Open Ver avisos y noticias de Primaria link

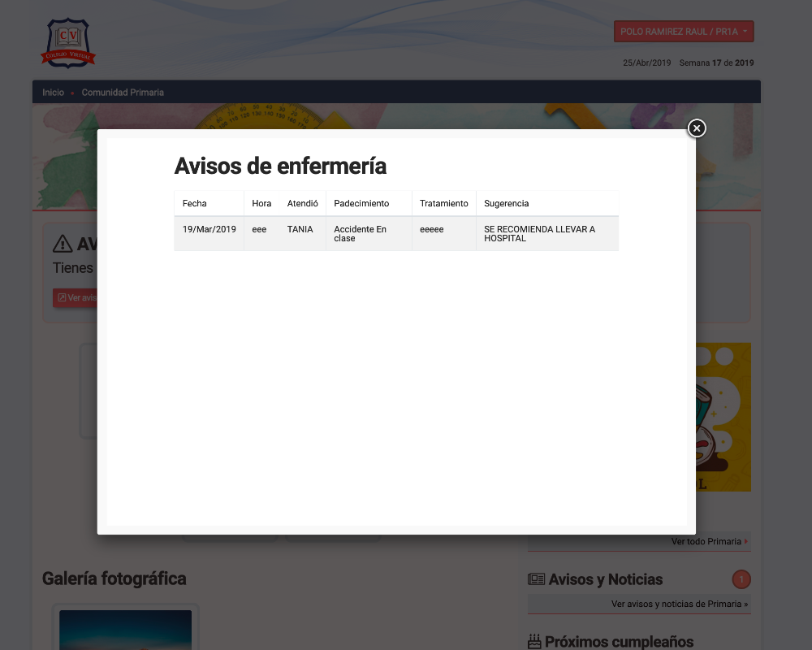point(680,604)
